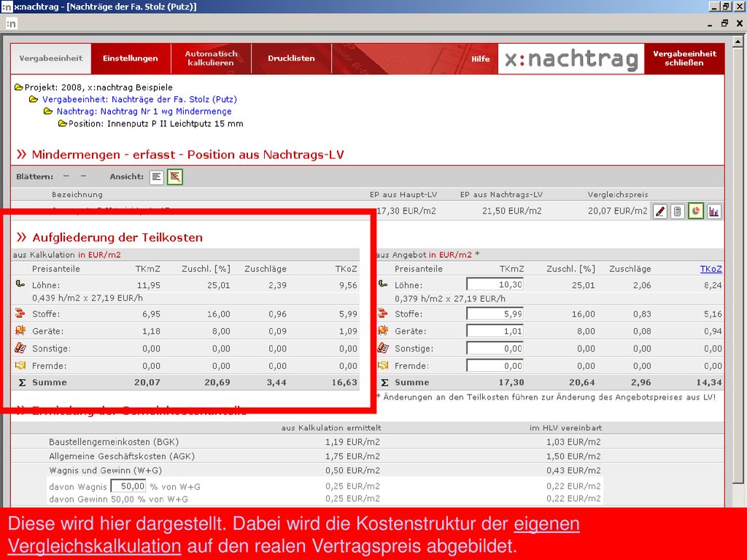Image resolution: width=747 pixels, height=560 pixels.
Task: Click the AGK agreed value 1,50 EUR/m2
Action: tap(573, 456)
